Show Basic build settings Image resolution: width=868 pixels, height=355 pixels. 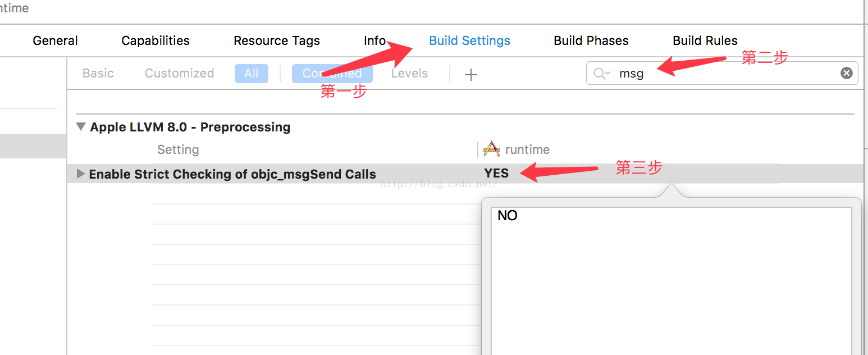(98, 74)
